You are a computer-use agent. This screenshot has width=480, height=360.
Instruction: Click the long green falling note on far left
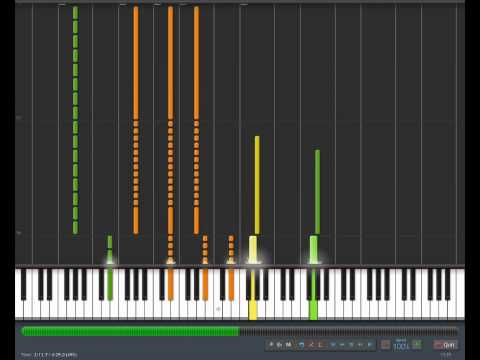click(x=75, y=120)
